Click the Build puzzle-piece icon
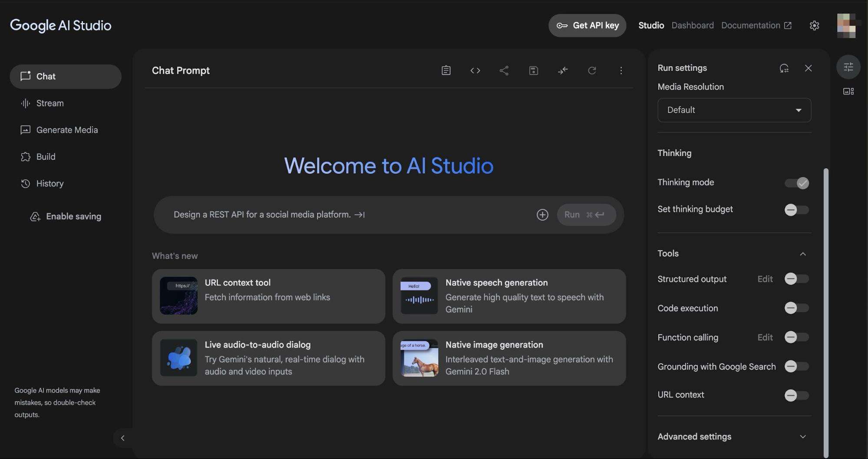868x459 pixels. 26,157
